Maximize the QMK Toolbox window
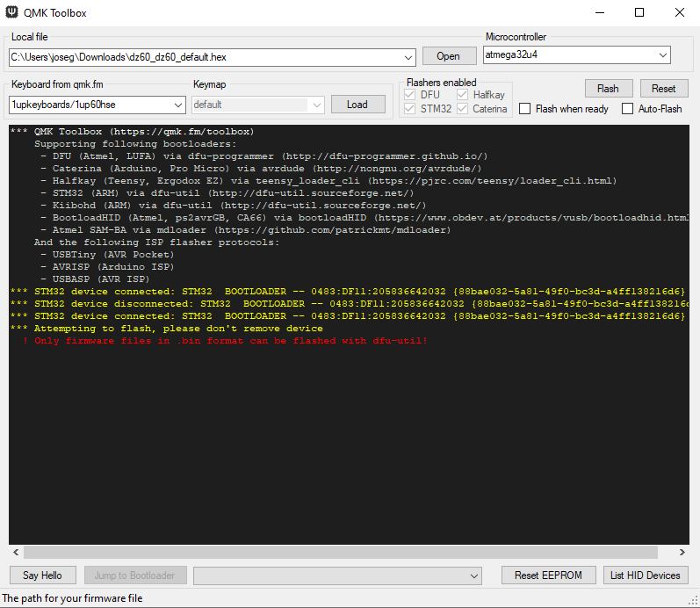The image size is (700, 608). click(x=639, y=12)
